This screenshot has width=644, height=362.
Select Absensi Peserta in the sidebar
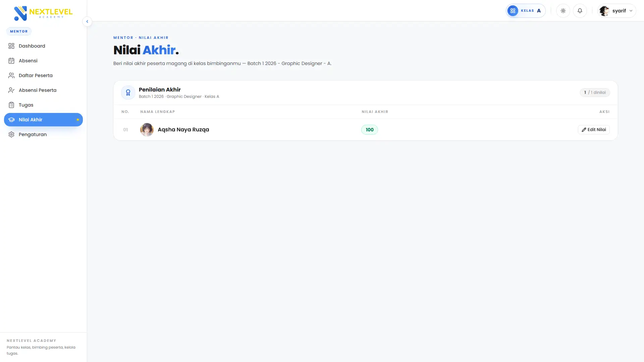point(43,90)
